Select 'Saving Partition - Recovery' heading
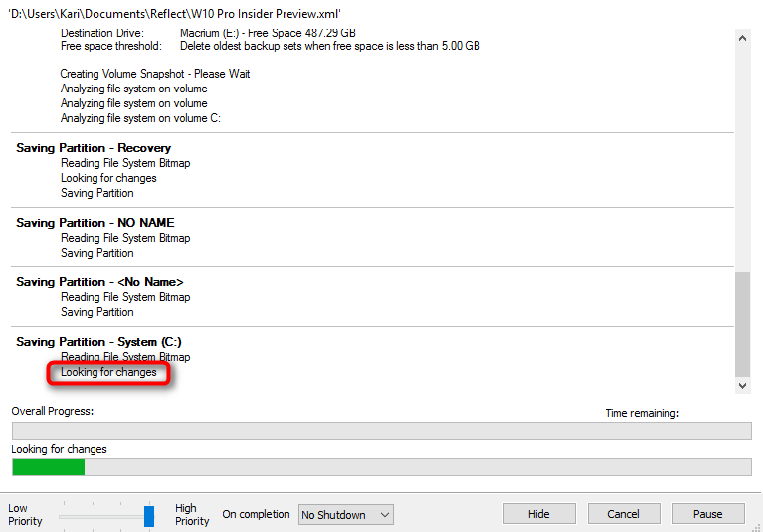 [94, 148]
